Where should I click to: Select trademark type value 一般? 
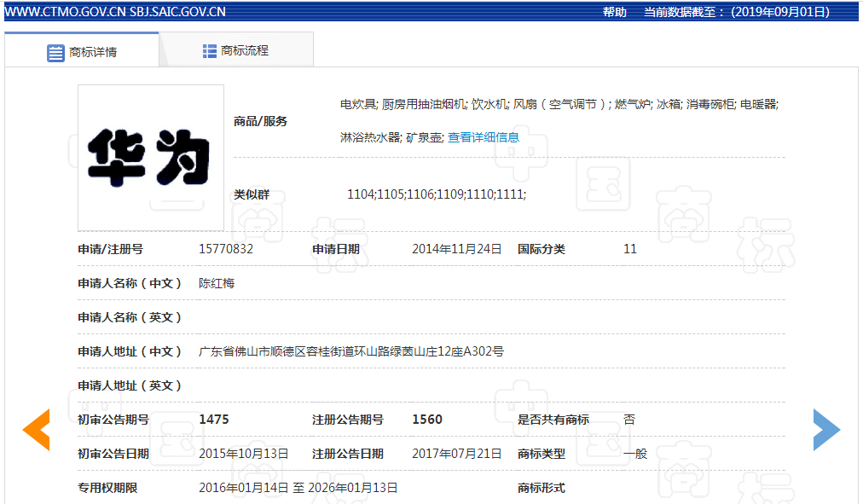[x=635, y=454]
